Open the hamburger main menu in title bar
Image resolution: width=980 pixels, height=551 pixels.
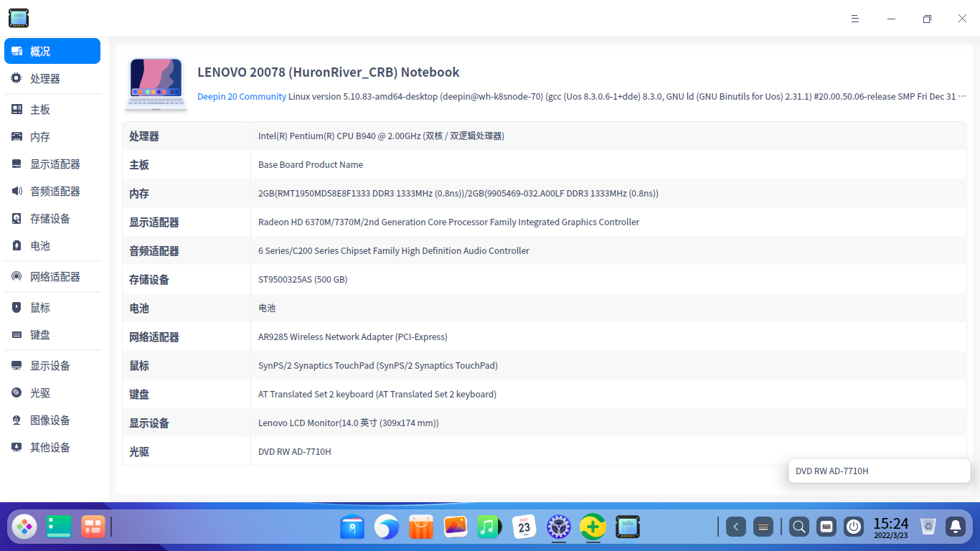tap(855, 19)
